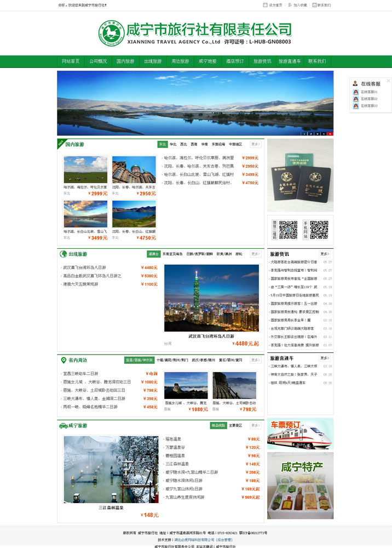Click the Taipei 101 night photo

point(211,298)
